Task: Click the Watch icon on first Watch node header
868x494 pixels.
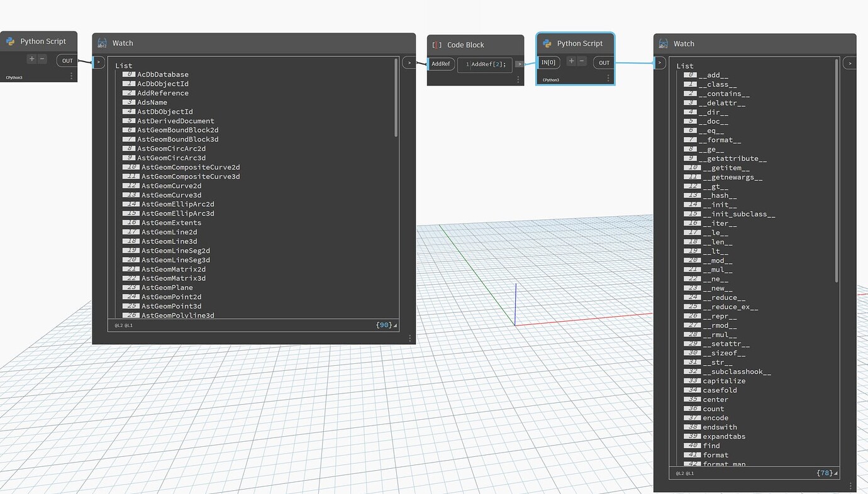Action: coord(103,43)
